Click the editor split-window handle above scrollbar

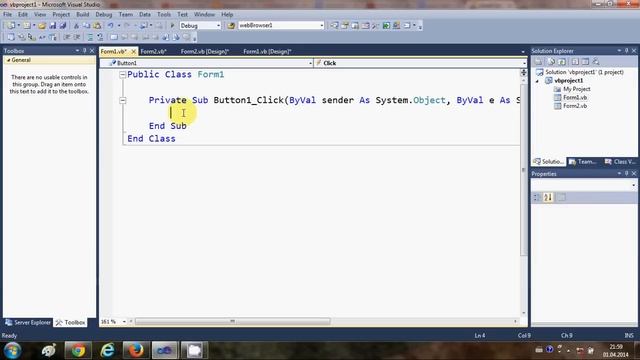[523, 73]
